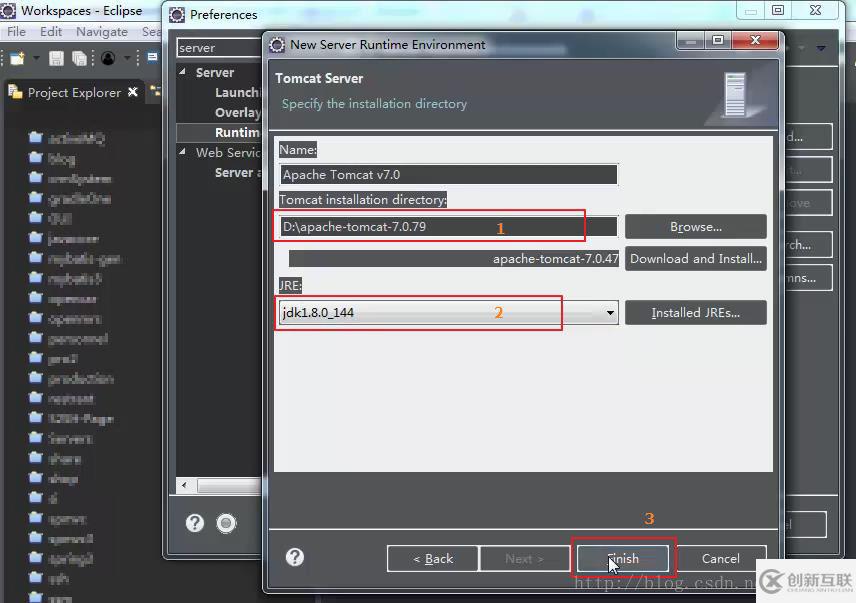
Task: Open the Edit menu in Eclipse
Action: pyautogui.click(x=51, y=32)
